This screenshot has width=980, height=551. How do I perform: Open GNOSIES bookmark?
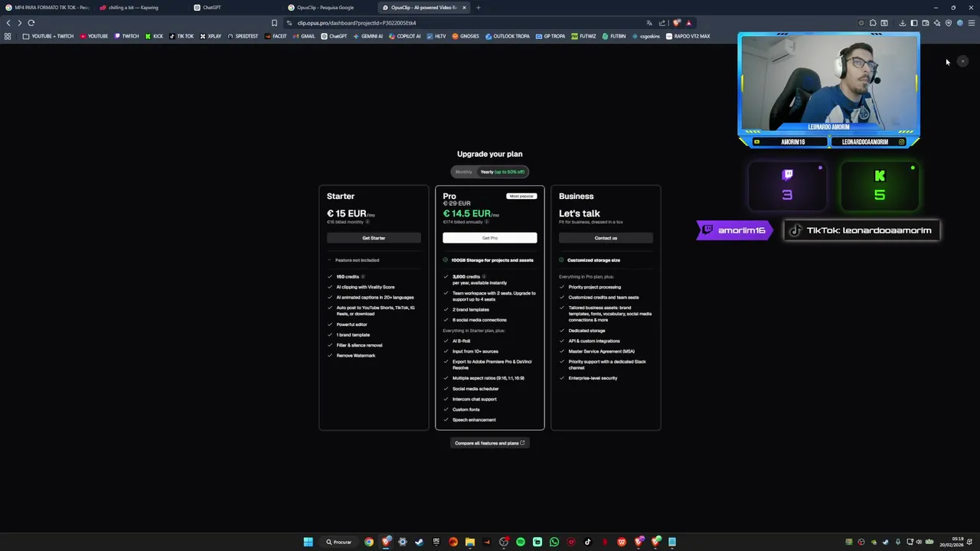465,36
